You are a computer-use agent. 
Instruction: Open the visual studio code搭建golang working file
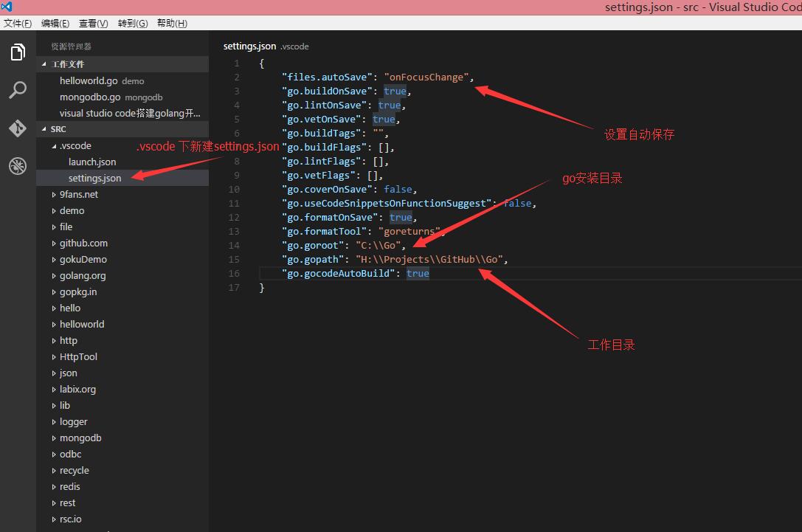click(122, 113)
